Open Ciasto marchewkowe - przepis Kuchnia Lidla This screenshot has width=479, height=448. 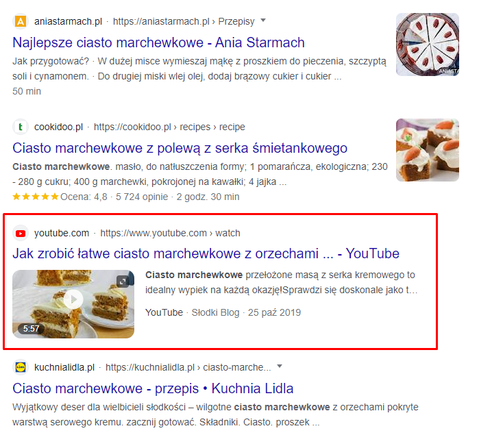(153, 388)
